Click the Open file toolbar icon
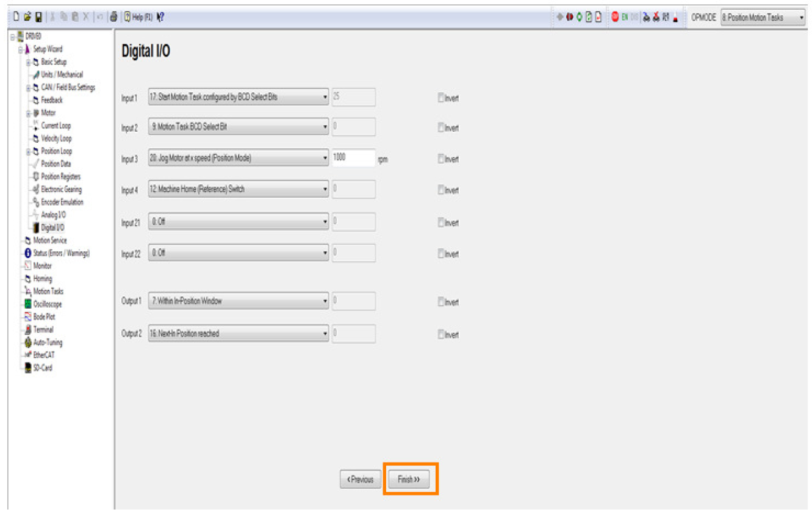Image resolution: width=812 pixels, height=515 pixels. (x=27, y=18)
